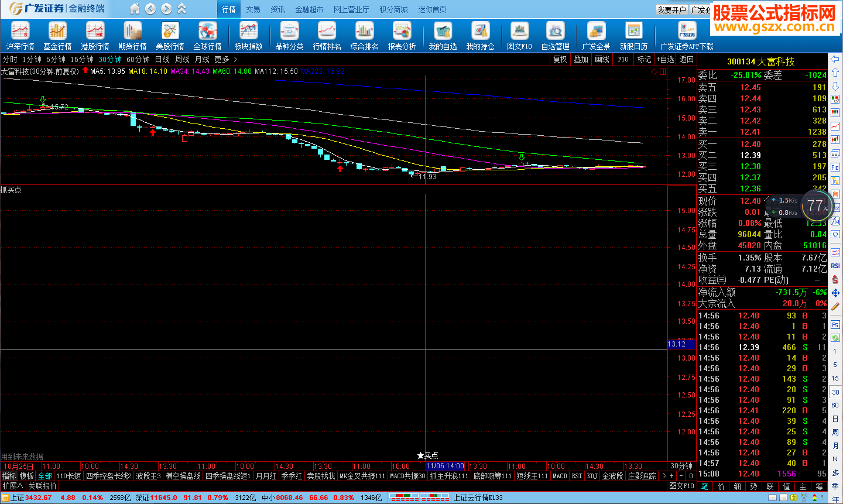843x504 pixels.
Task: Click the home icon in title bar
Action: tap(135, 9)
